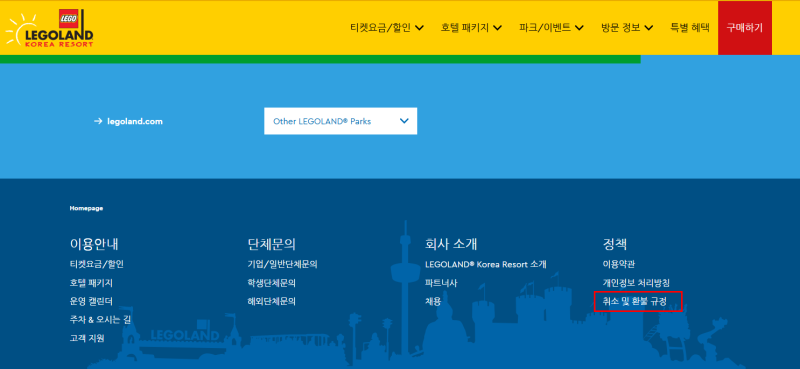This screenshot has width=800, height=369.
Task: Open 호텔 패키지 in the top navigation
Action: click(465, 28)
